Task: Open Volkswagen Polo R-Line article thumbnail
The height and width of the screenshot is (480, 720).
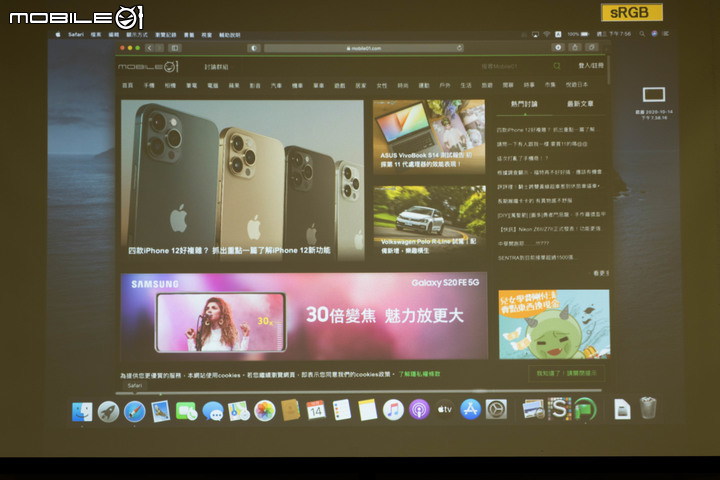Action: [429, 221]
